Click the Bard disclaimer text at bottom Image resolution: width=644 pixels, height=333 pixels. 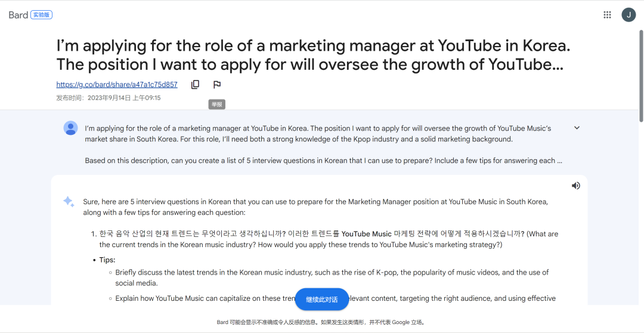[x=320, y=322]
